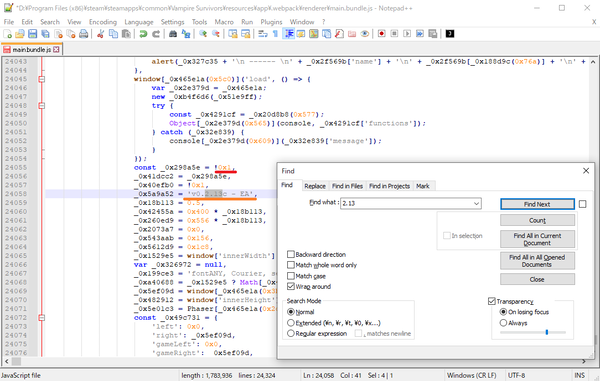Collapse the try block fold at line 24048

click(42, 106)
